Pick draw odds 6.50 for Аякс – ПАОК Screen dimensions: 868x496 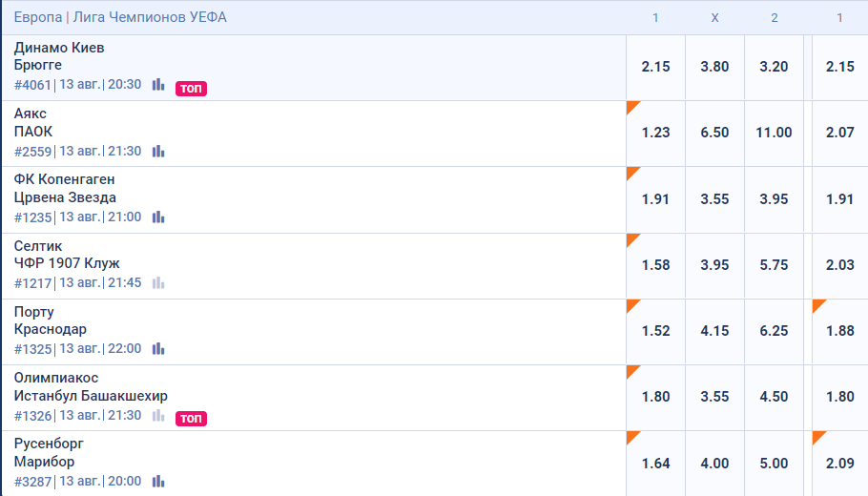click(x=714, y=133)
